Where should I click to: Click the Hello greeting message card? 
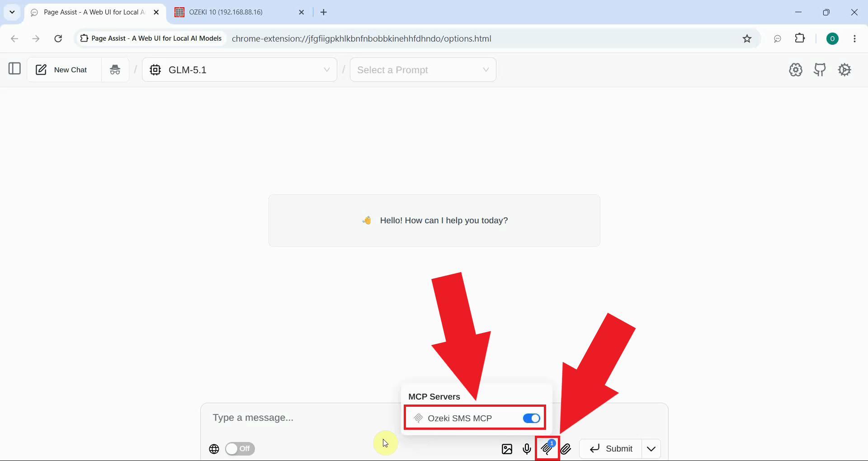point(434,221)
